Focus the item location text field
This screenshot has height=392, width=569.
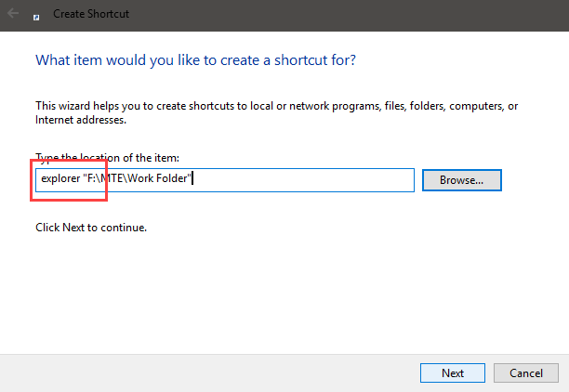pyautogui.click(x=225, y=180)
